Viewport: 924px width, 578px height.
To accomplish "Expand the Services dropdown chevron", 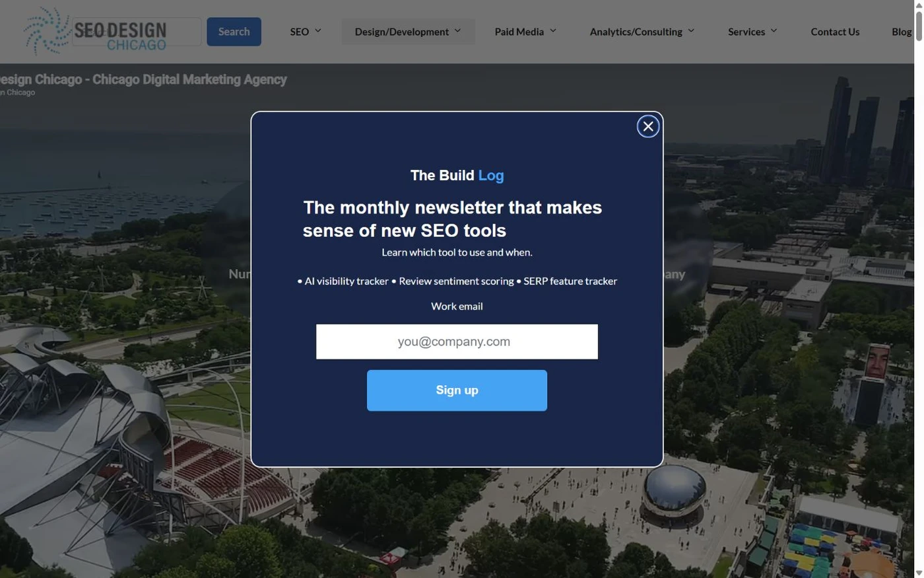I will tap(774, 31).
